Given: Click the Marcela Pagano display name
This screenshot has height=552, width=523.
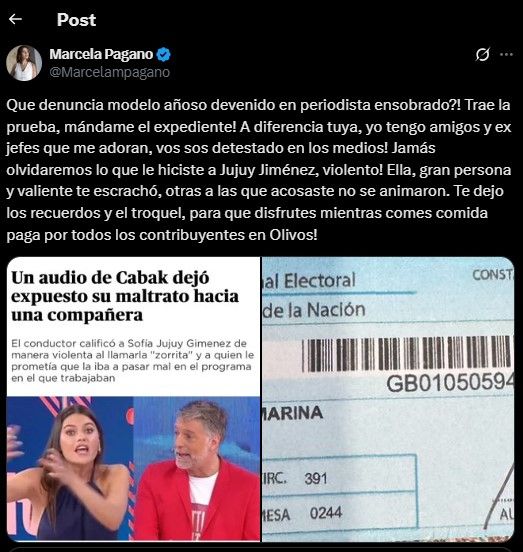Looking at the screenshot, I should coord(101,54).
